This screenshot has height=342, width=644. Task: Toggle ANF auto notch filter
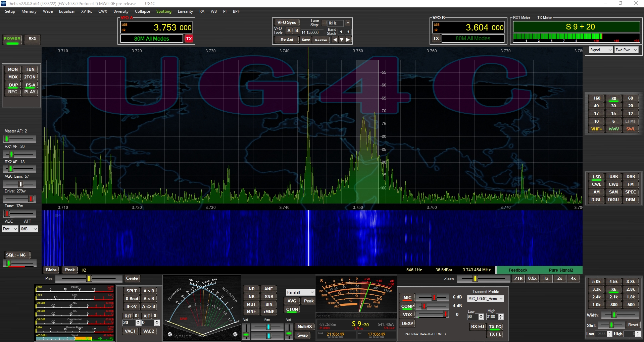click(269, 289)
